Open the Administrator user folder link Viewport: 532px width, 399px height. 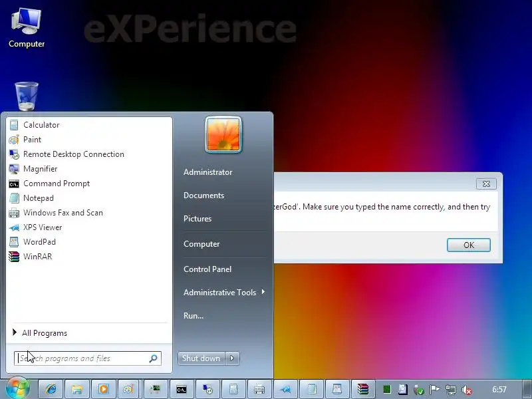pos(208,172)
